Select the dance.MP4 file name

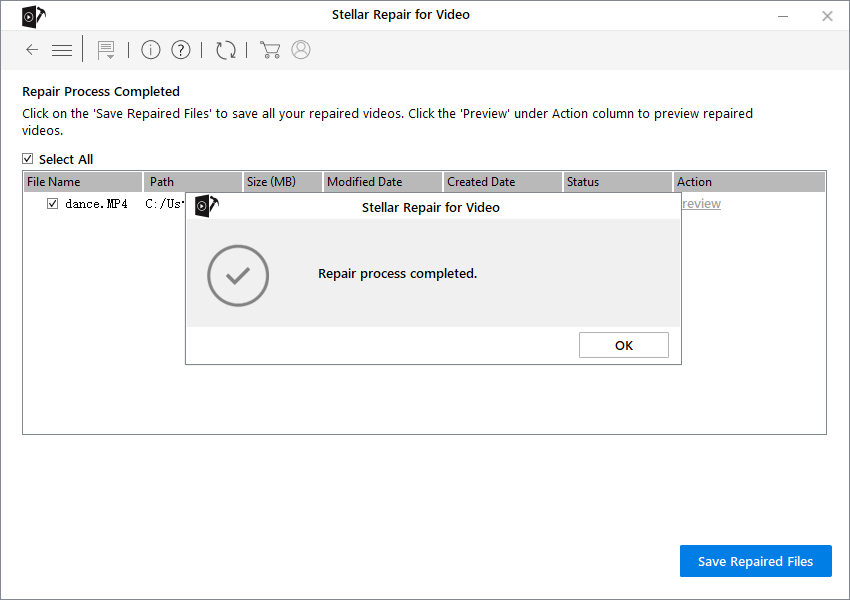point(96,204)
